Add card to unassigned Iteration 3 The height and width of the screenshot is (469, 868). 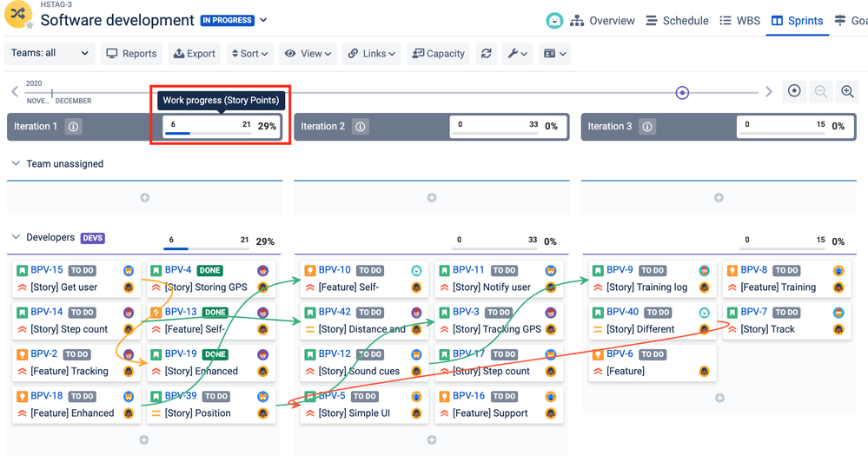pos(719,197)
